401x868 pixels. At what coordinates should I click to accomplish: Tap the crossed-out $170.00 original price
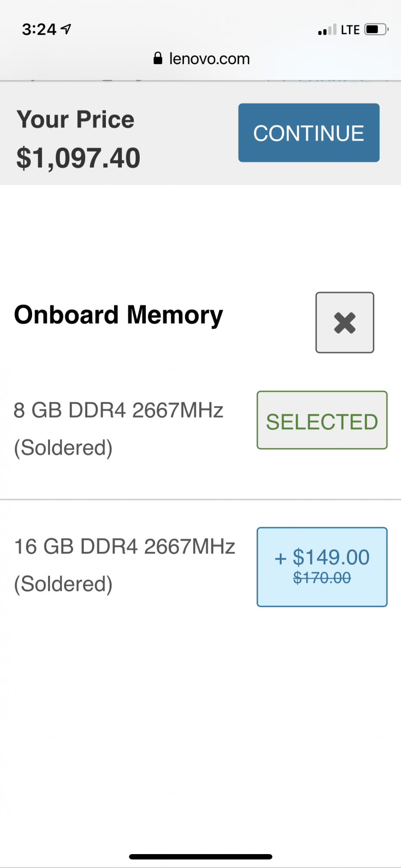[x=322, y=578]
